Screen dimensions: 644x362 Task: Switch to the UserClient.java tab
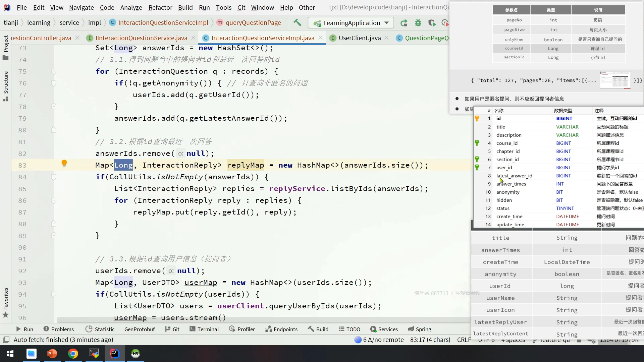click(x=360, y=38)
